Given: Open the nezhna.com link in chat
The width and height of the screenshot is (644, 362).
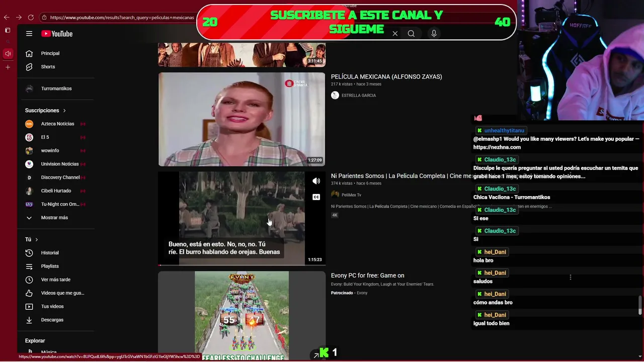Looking at the screenshot, I should [497, 147].
